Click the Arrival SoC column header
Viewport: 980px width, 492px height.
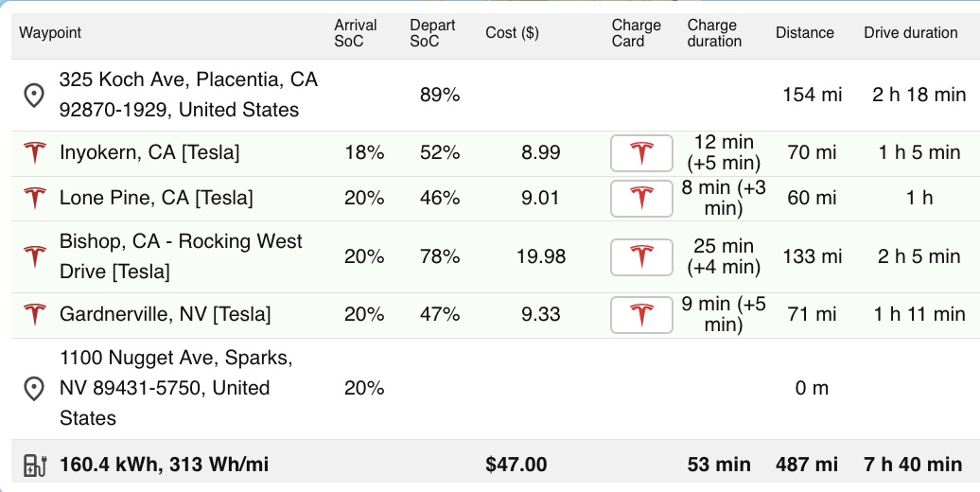[x=356, y=33]
